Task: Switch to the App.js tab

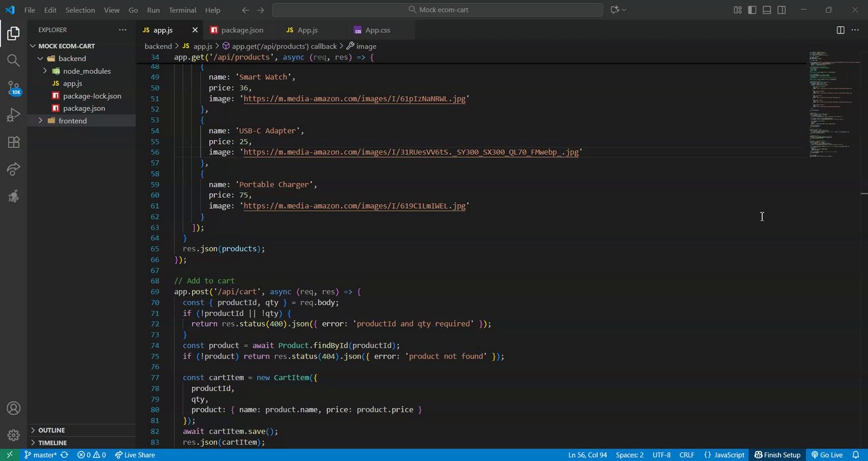Action: point(307,30)
